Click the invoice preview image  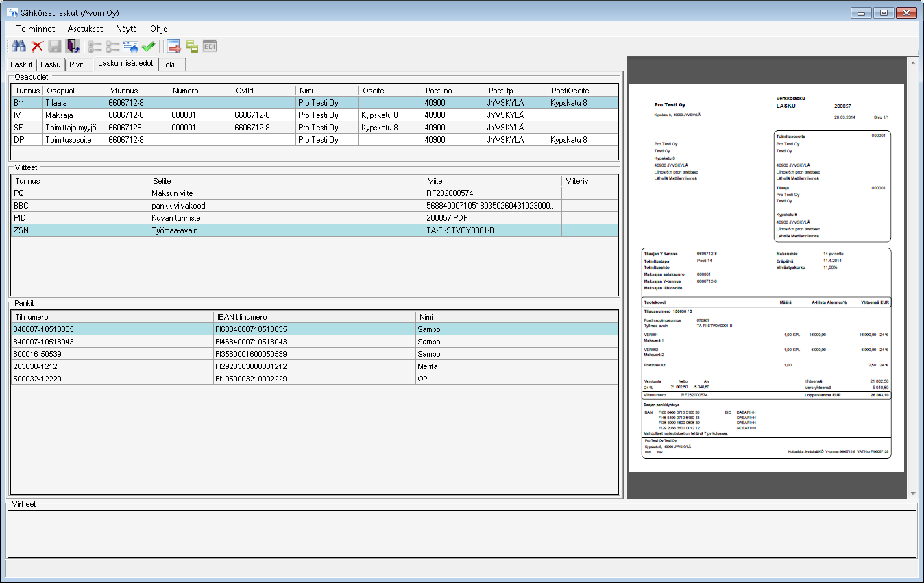tap(766, 276)
